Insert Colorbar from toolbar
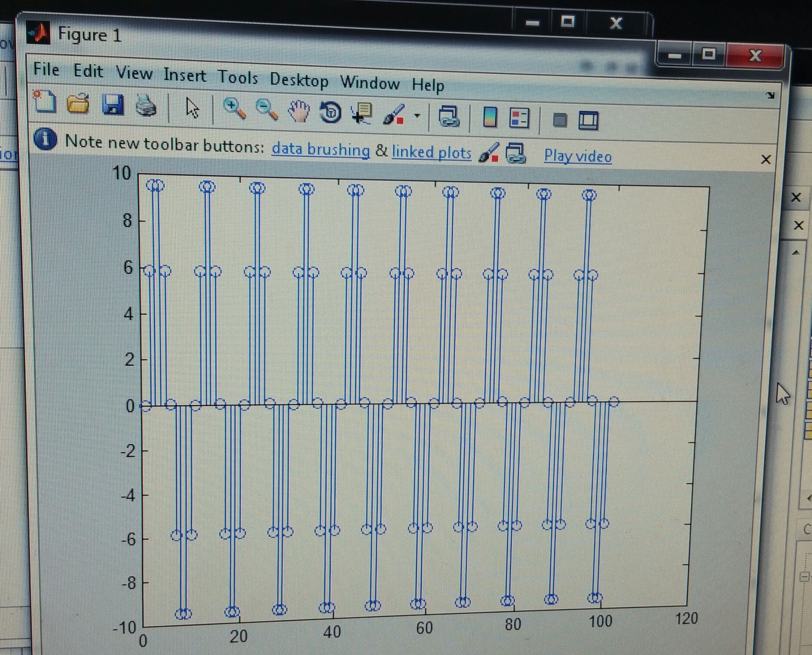Image resolution: width=812 pixels, height=655 pixels. coord(490,117)
